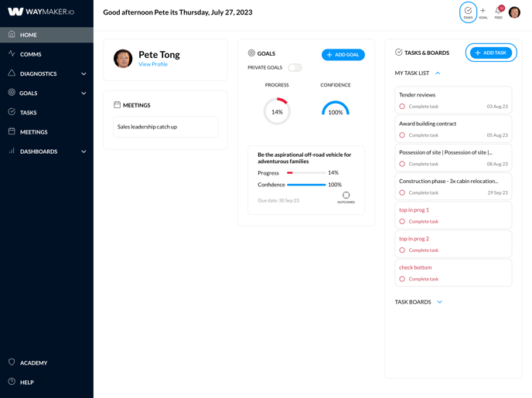
Task: Click the 29 Sep 23 due date
Action: point(498,193)
